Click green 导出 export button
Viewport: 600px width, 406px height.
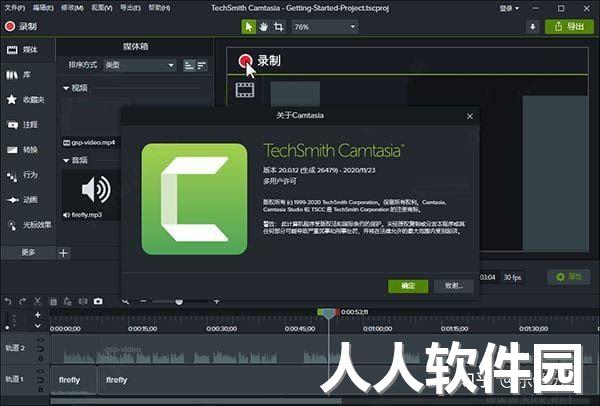(569, 27)
